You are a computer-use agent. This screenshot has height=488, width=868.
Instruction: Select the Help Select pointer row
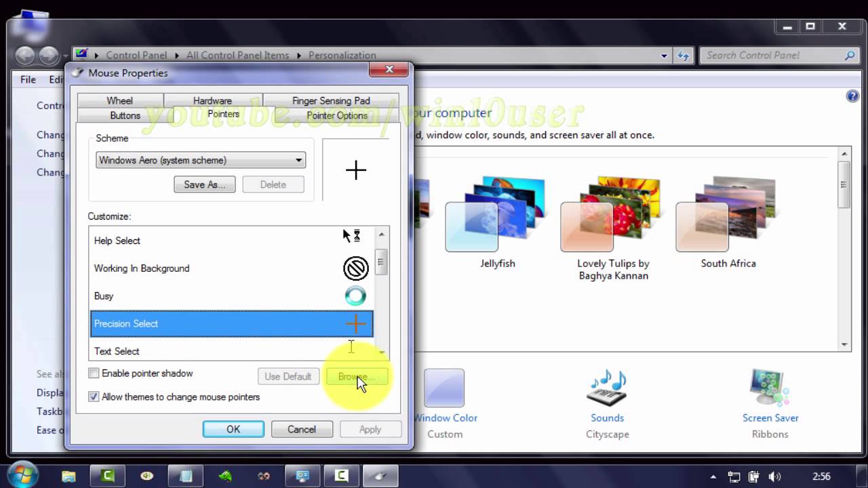pos(231,241)
